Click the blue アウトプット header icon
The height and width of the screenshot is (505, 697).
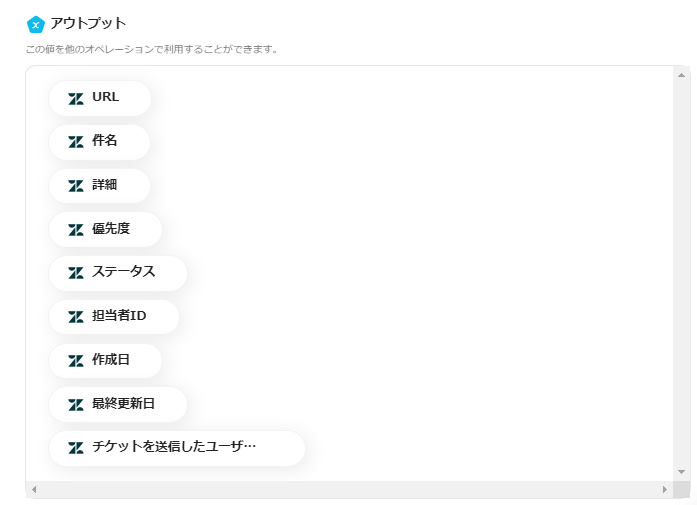pos(36,24)
